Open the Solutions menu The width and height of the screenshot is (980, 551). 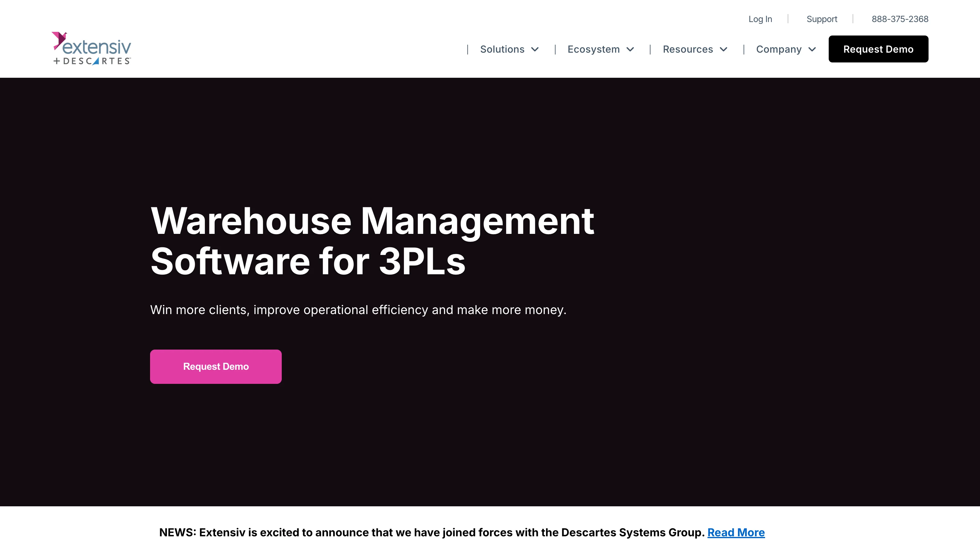[x=502, y=49]
